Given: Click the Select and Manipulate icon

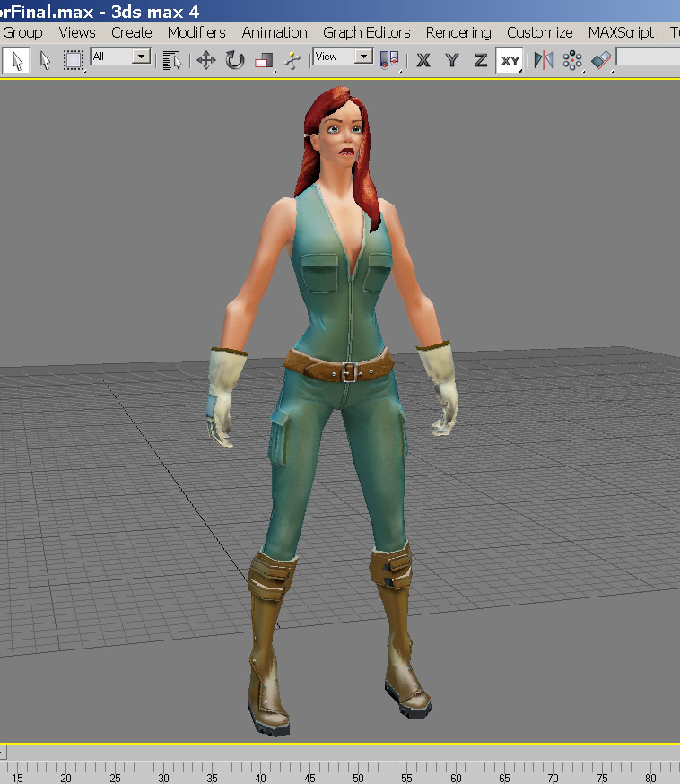Looking at the screenshot, I should click(292, 60).
